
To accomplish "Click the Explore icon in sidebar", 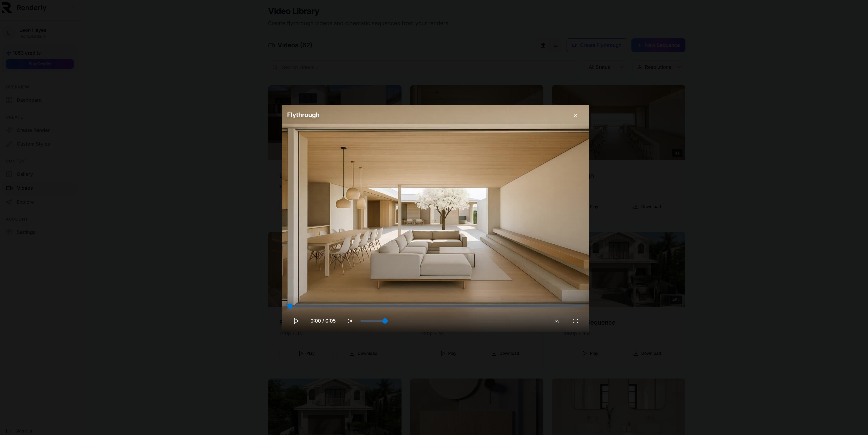I will pyautogui.click(x=9, y=202).
